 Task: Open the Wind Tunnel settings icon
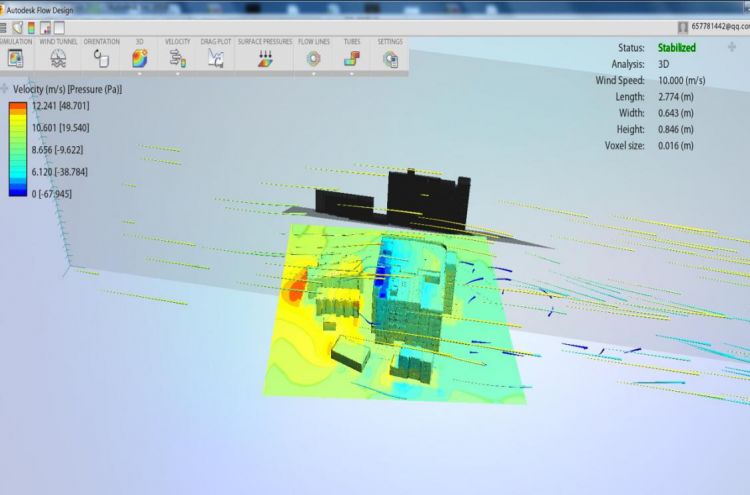tap(58, 58)
